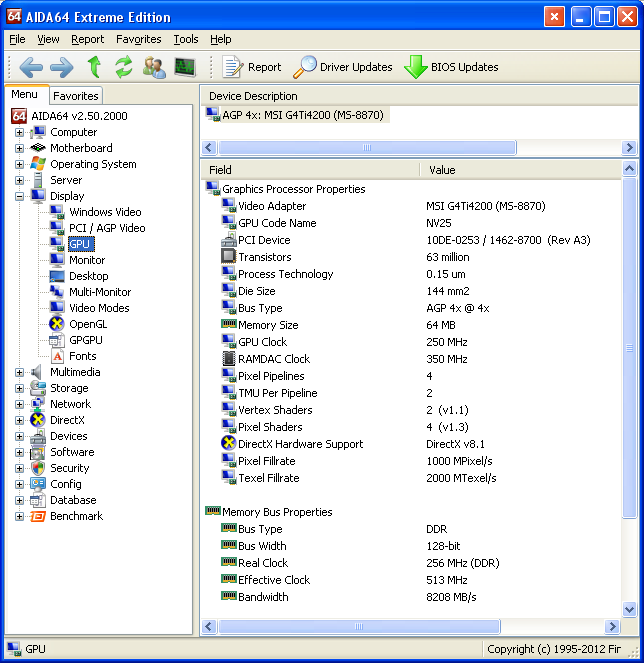The height and width of the screenshot is (663, 644).
Task: Open the View menu
Action: [48, 39]
